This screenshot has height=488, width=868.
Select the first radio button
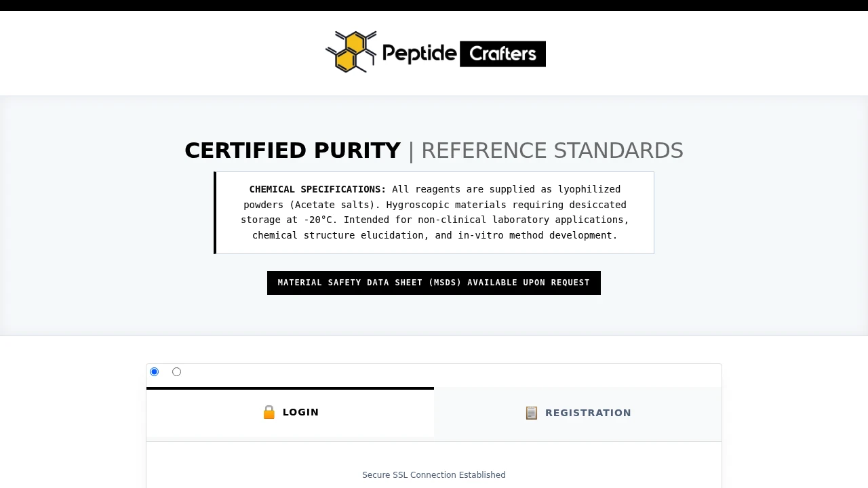[154, 371]
